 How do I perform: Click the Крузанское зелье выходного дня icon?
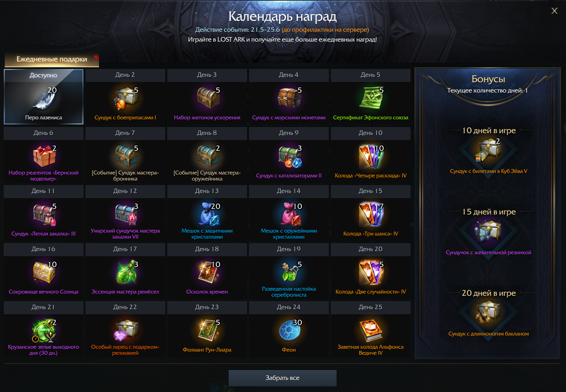(44, 330)
